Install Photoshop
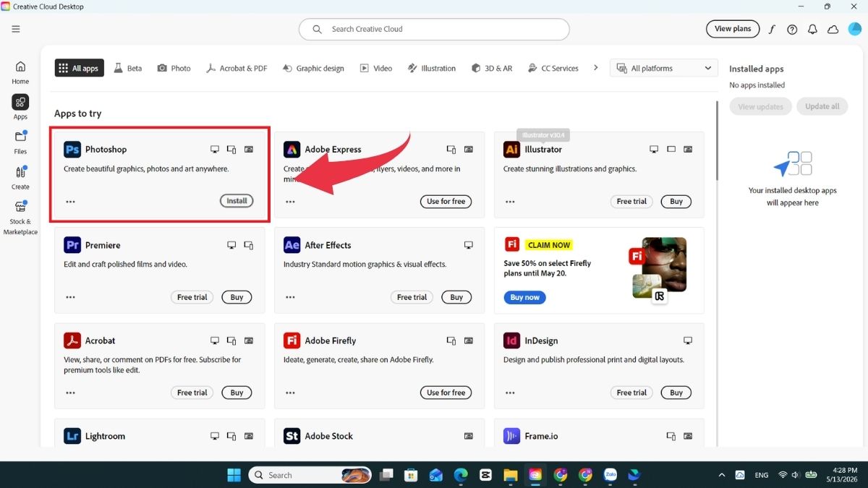Image resolution: width=868 pixels, height=488 pixels. coord(237,201)
